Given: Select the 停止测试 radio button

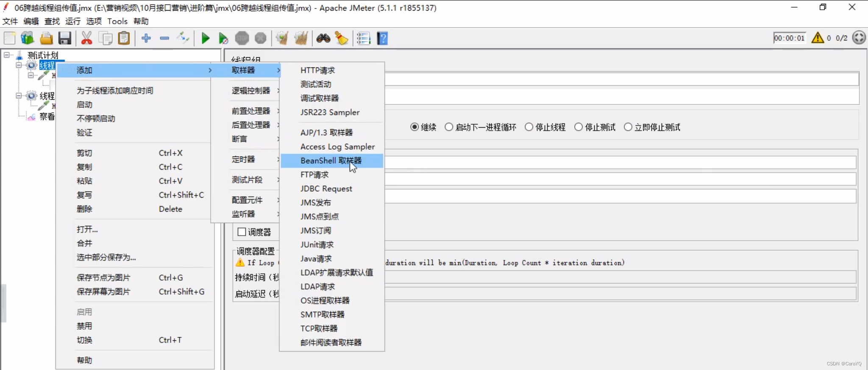Looking at the screenshot, I should 579,127.
